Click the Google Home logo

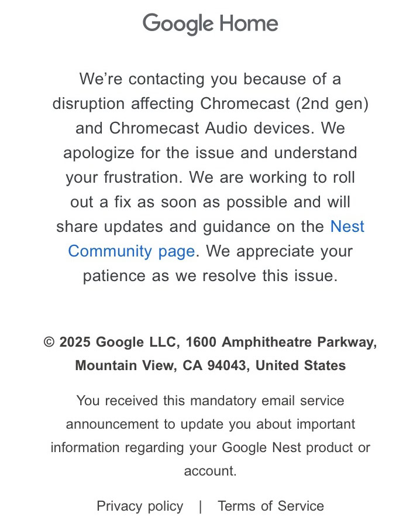(210, 24)
